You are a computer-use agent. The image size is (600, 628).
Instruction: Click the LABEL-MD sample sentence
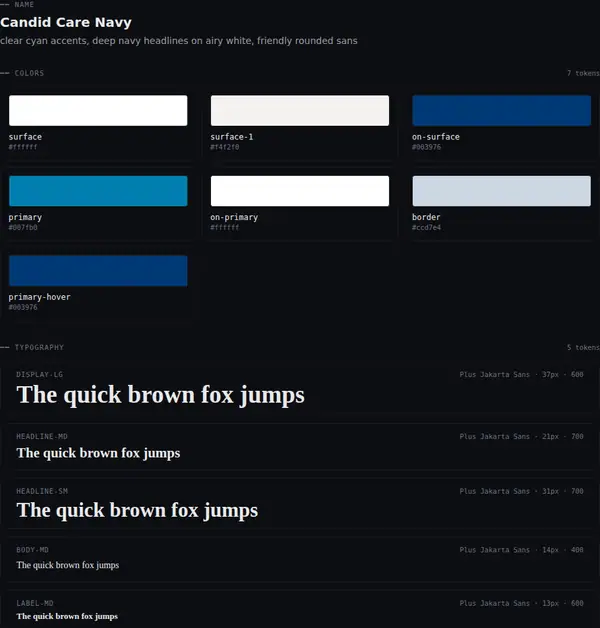pos(67,616)
